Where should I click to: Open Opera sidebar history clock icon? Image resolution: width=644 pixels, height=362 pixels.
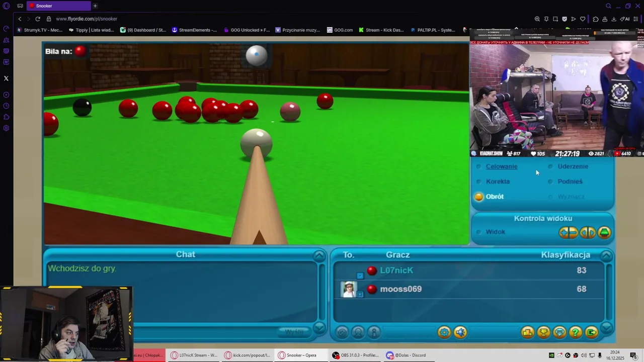(6, 106)
